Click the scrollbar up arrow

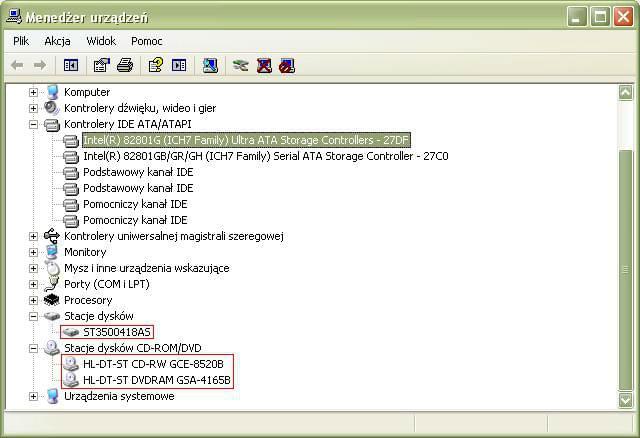[625, 93]
